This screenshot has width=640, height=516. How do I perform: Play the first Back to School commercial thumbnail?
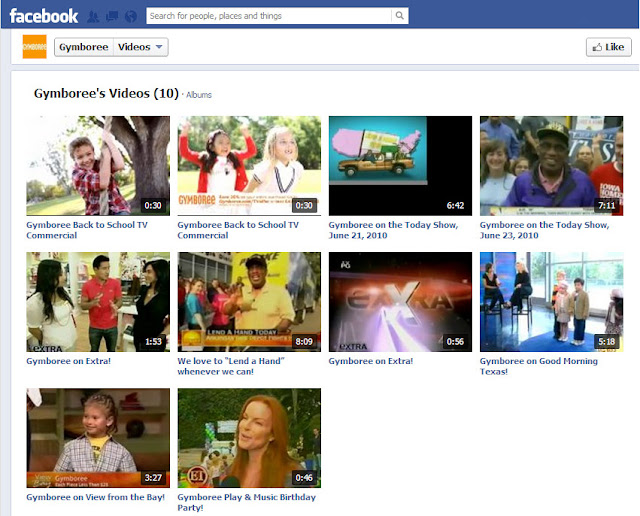98,165
